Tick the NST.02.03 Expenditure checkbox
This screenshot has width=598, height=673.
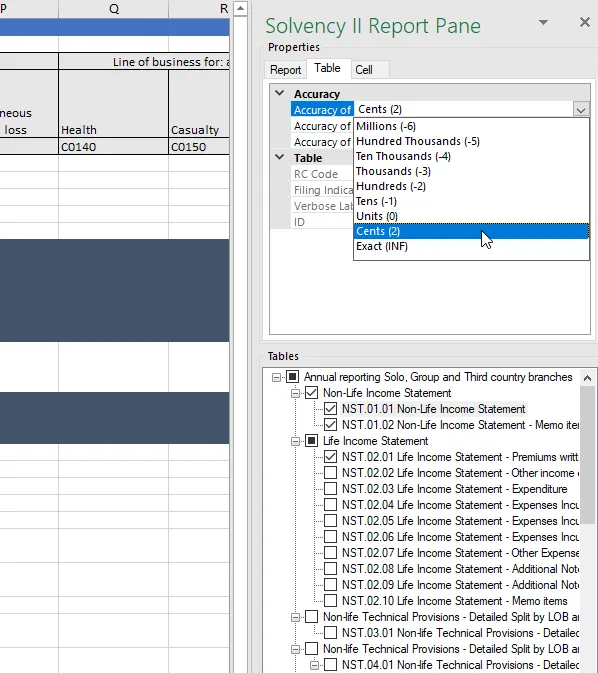click(x=330, y=489)
